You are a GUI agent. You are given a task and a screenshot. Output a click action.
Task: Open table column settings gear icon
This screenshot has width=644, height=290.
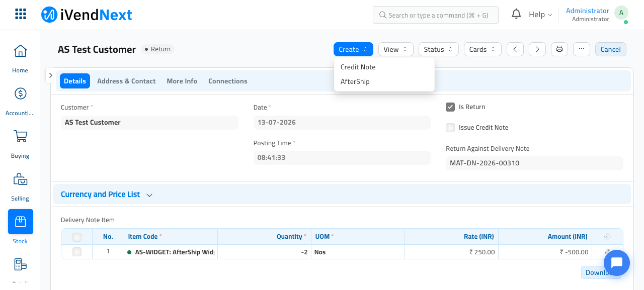click(x=607, y=237)
